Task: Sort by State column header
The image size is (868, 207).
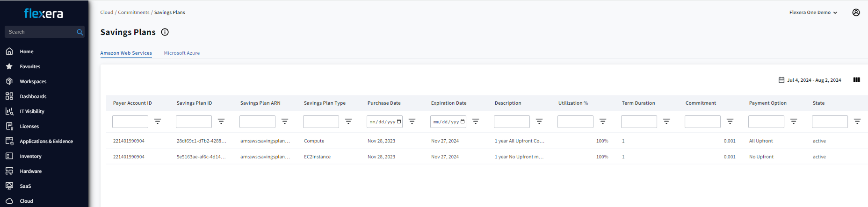Action: click(818, 103)
